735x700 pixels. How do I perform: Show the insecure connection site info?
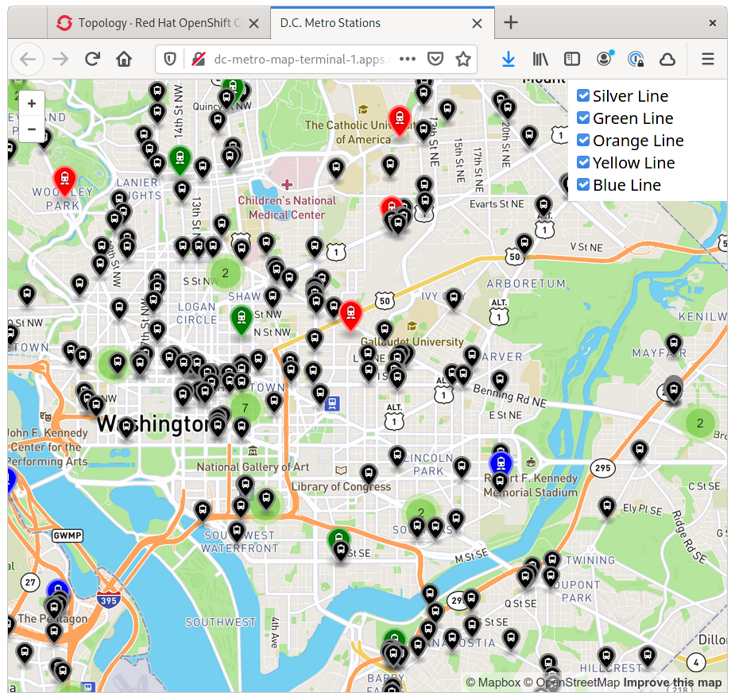point(199,59)
